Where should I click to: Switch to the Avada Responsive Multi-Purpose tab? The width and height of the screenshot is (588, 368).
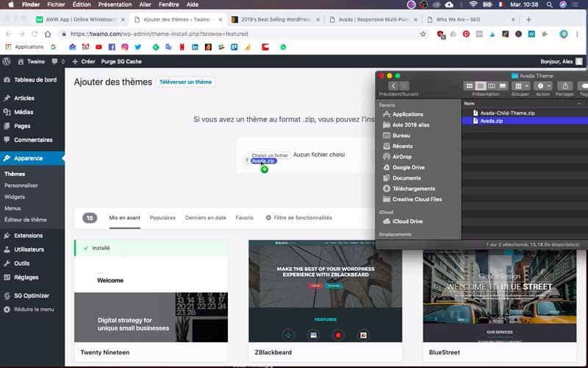tap(373, 20)
